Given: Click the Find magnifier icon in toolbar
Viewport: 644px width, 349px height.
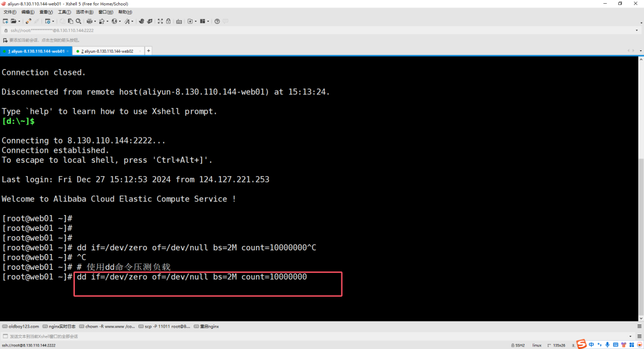Looking at the screenshot, I should coord(77,21).
